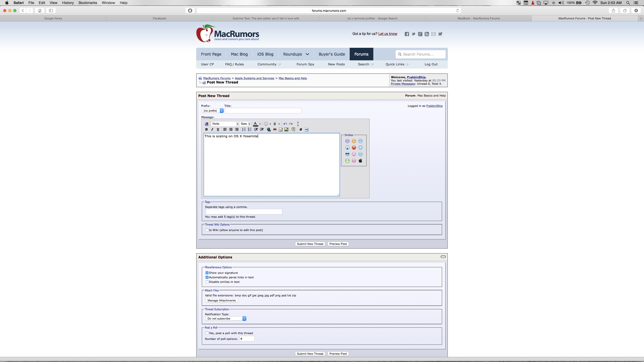Open MacRumors Twitter bird icon
Viewport: 644px width, 362px height.
point(413,34)
